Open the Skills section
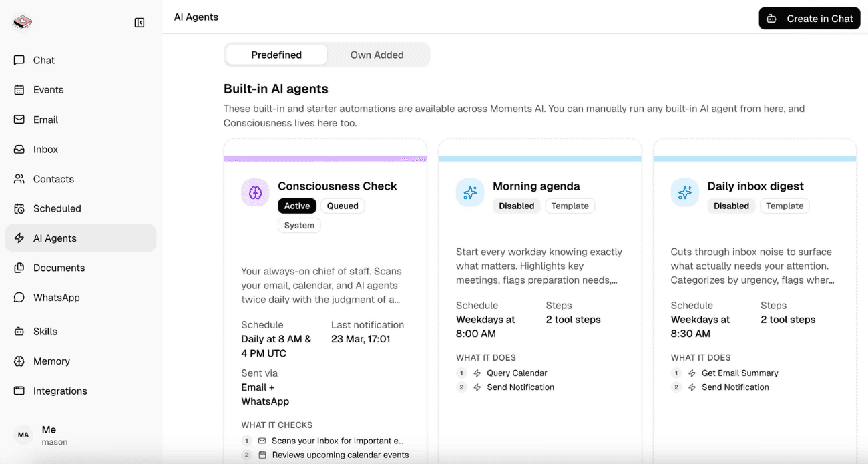The height and width of the screenshot is (464, 868). click(45, 332)
